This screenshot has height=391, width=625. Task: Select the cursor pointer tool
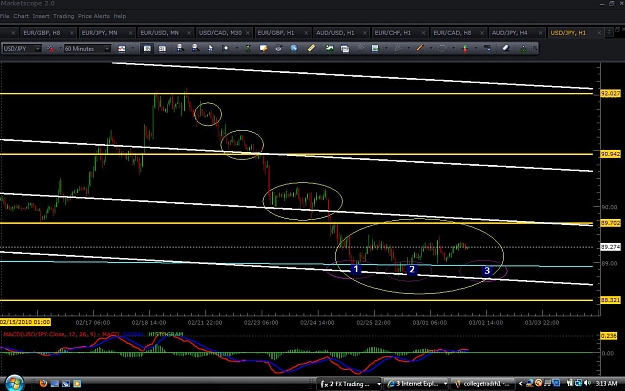coord(210,48)
